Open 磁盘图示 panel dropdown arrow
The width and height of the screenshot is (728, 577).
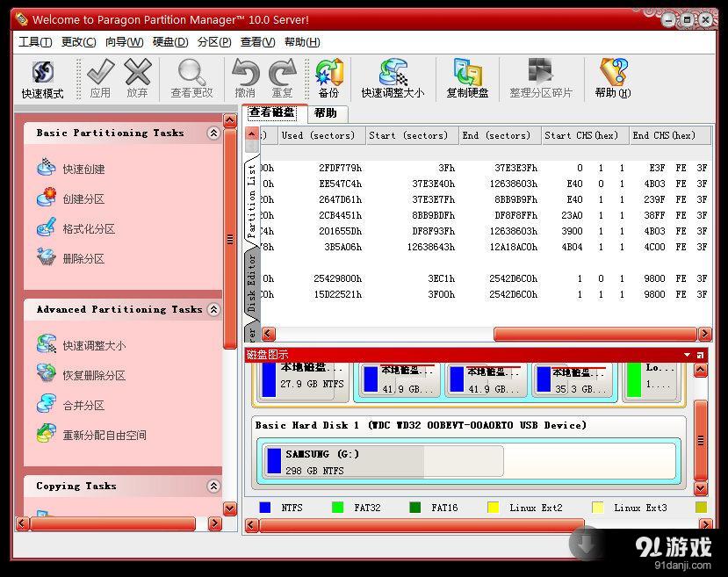click(x=687, y=355)
